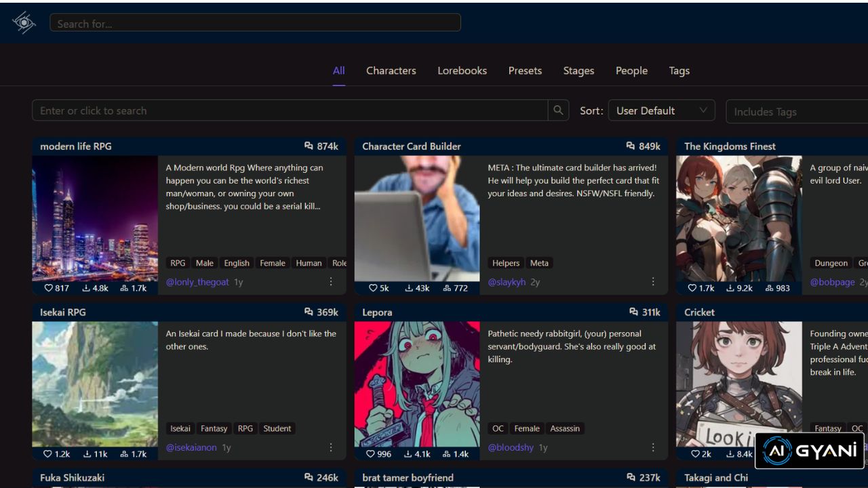Switch to the Characters tab

coord(391,70)
